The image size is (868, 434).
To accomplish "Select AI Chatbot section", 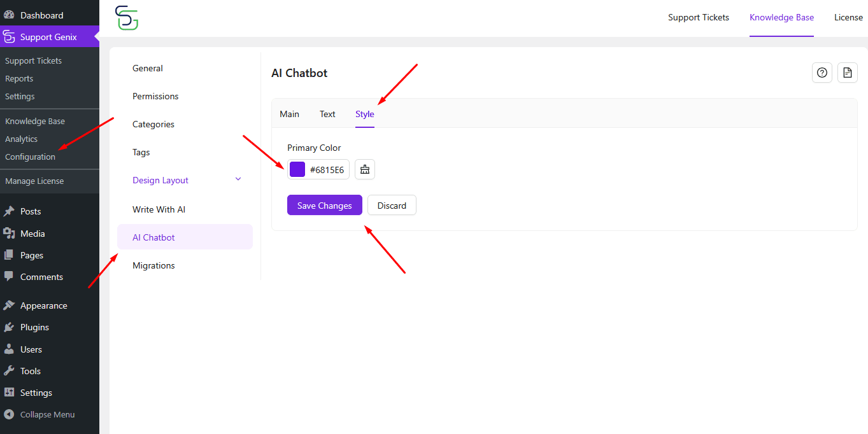I will 185,237.
